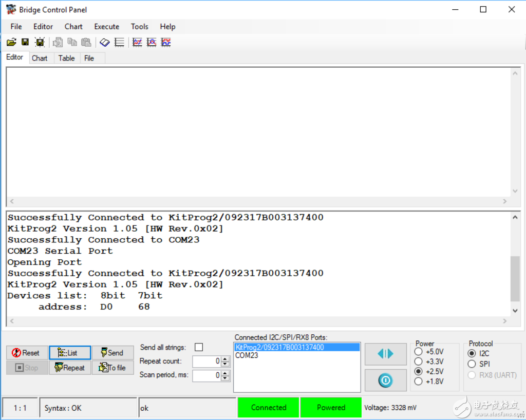Increase the Scan period value

point(226,373)
